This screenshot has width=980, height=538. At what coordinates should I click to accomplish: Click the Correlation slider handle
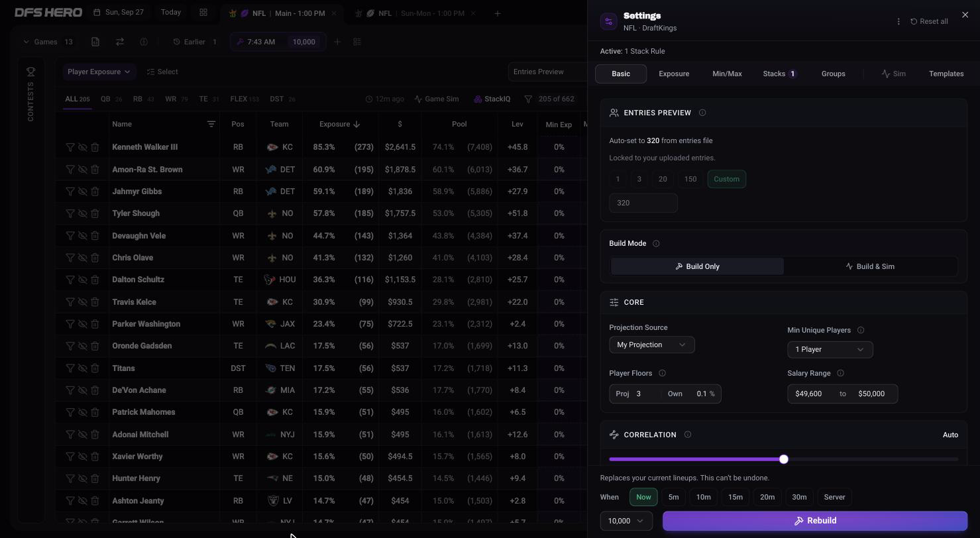pos(784,459)
